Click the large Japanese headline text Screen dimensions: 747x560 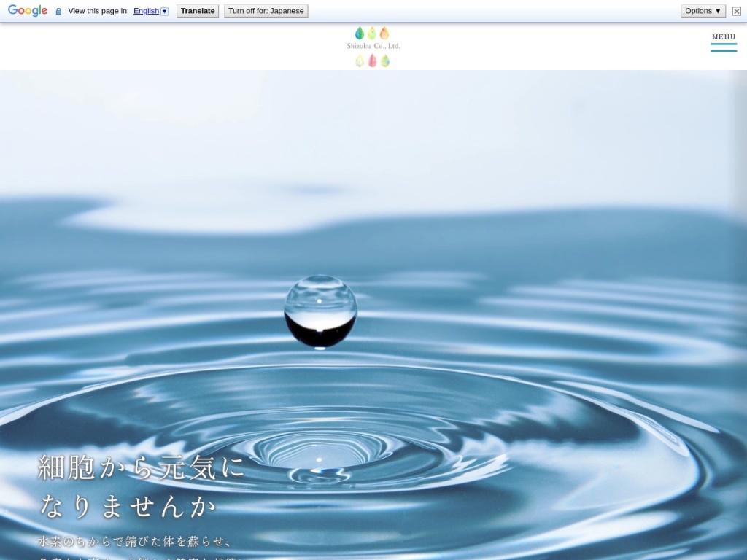[x=142, y=486]
